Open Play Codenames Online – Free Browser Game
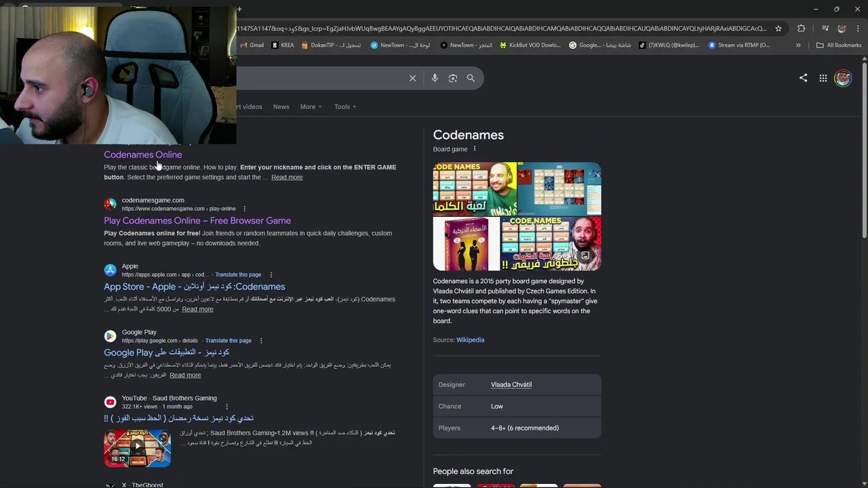The width and height of the screenshot is (868, 488). coord(197,220)
